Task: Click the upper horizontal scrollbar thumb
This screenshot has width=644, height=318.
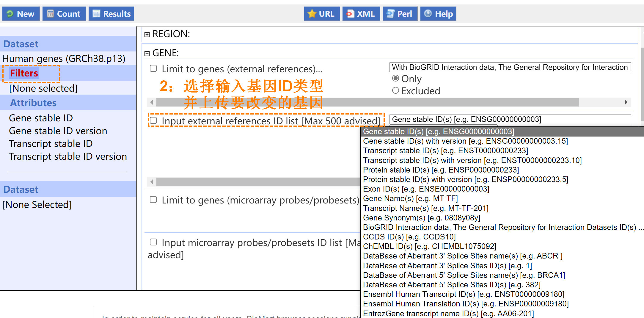Action: pyautogui.click(x=367, y=102)
